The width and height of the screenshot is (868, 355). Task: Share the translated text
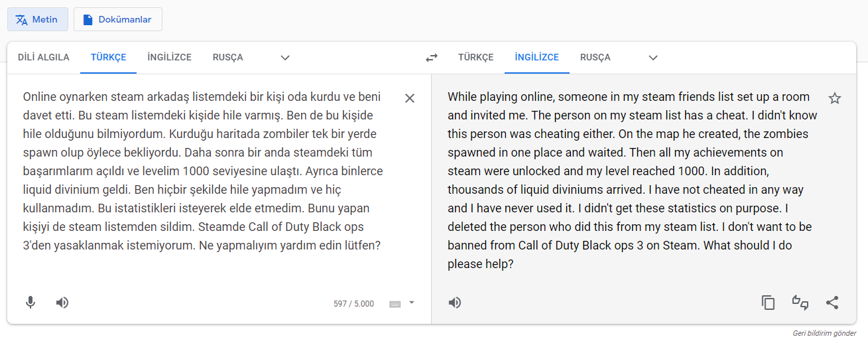click(832, 303)
